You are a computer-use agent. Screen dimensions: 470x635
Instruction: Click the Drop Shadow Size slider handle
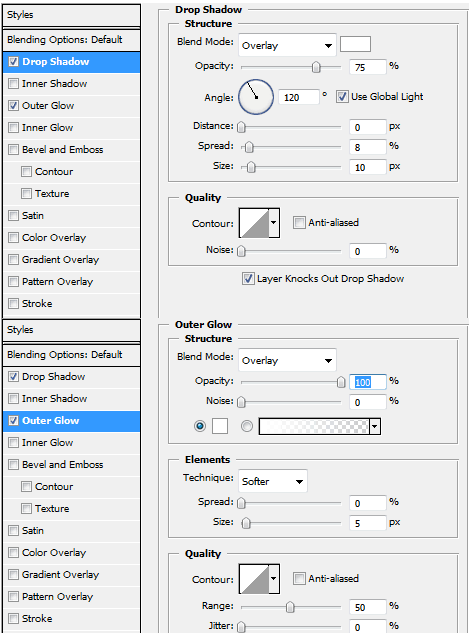251,167
